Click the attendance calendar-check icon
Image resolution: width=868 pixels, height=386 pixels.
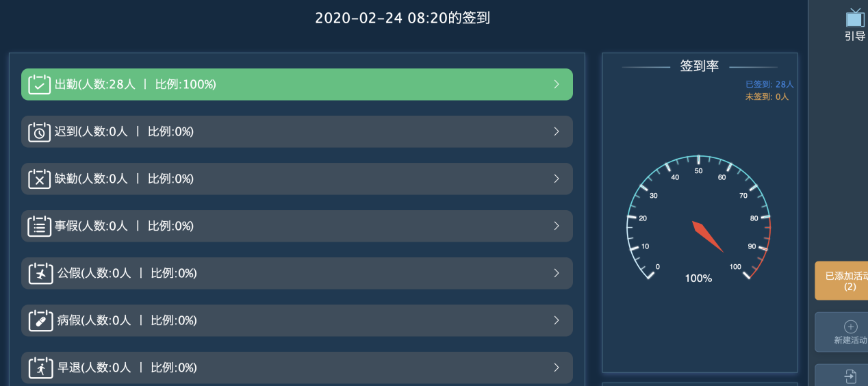click(x=40, y=85)
